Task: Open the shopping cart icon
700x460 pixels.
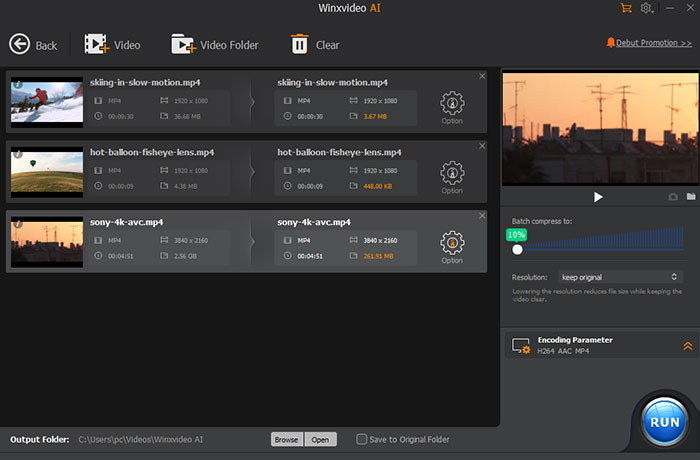Action: (626, 8)
